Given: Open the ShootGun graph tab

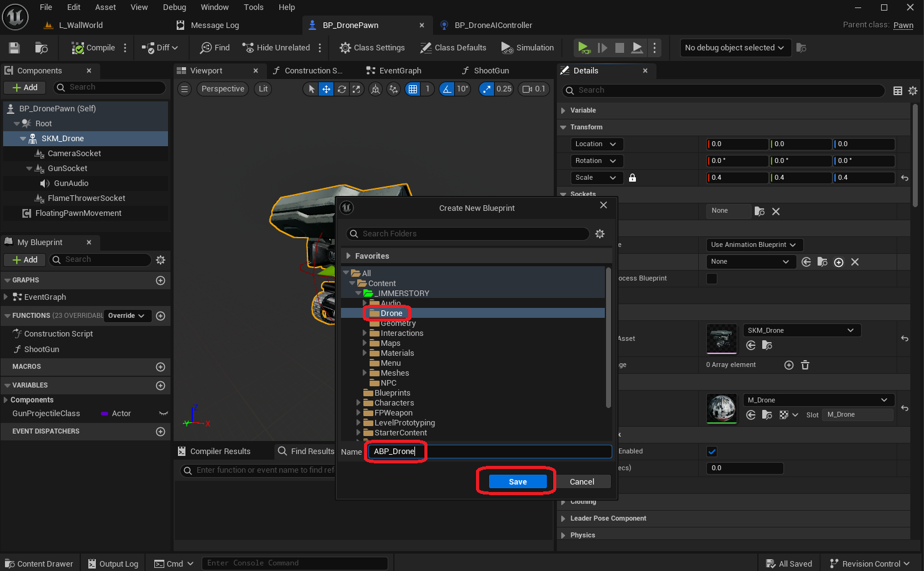Looking at the screenshot, I should (491, 71).
